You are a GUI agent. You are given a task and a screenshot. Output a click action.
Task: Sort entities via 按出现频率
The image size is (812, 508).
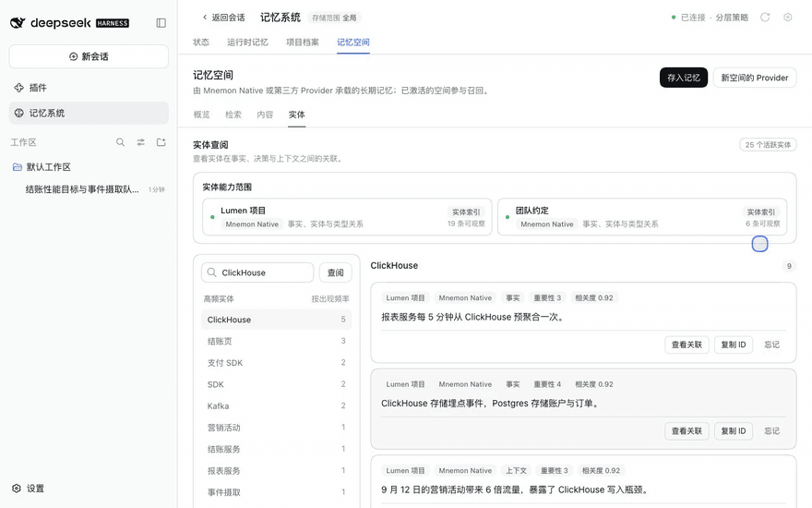pyautogui.click(x=330, y=299)
